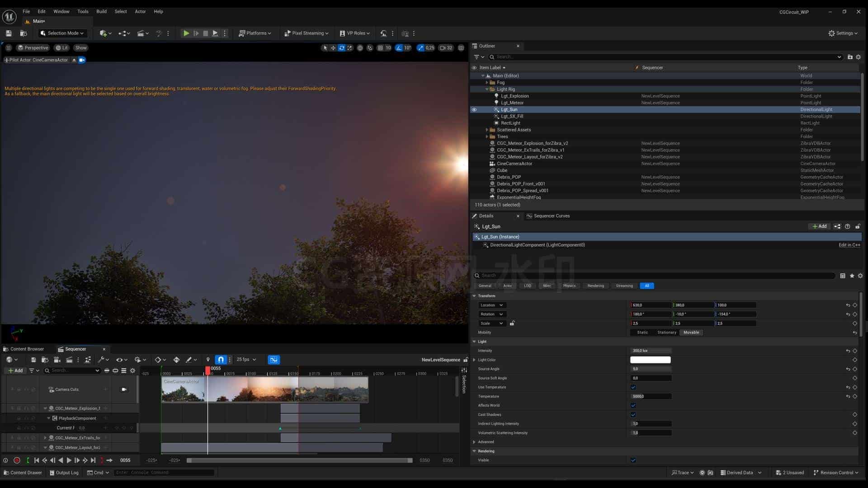
Task: Open the Location type dropdown
Action: (491, 305)
